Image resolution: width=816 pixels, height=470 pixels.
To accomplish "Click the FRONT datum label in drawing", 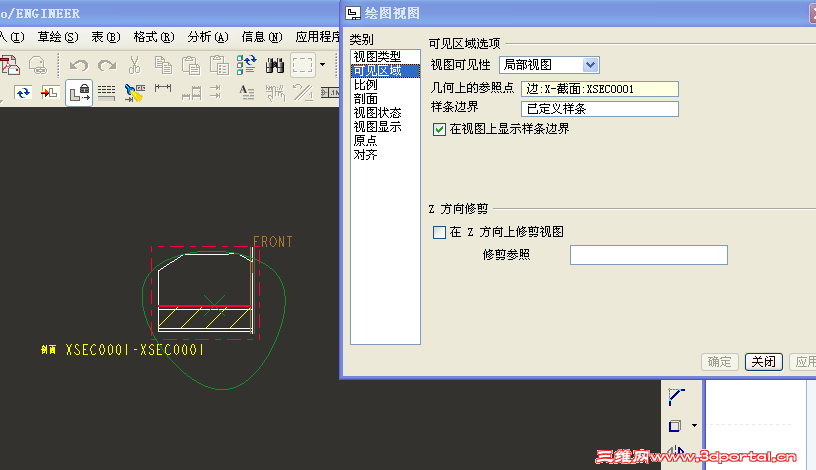I will pos(273,242).
